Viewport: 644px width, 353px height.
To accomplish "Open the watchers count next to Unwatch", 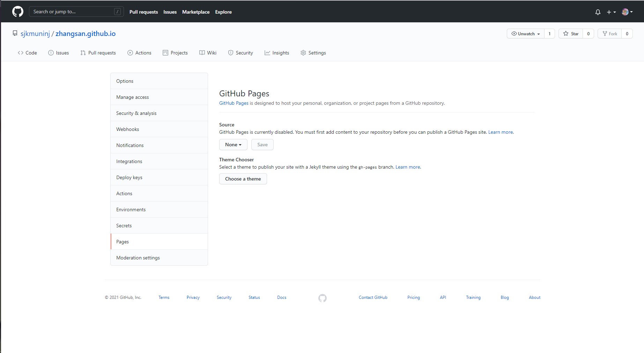I will 549,34.
